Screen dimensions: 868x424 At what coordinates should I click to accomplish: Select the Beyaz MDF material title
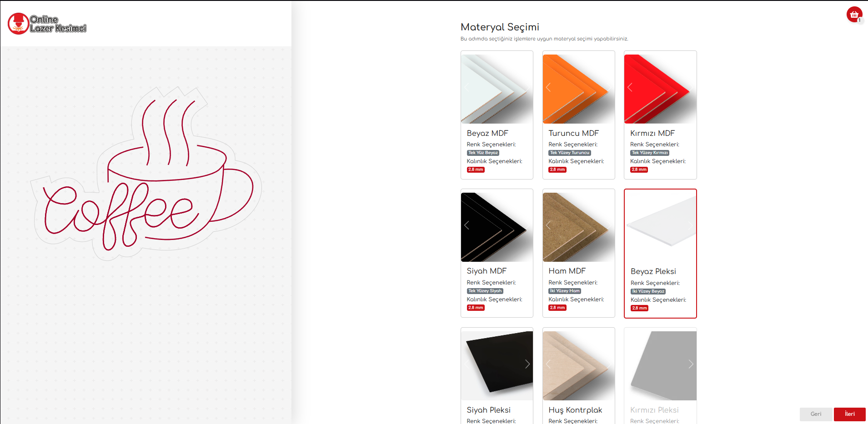[487, 133]
